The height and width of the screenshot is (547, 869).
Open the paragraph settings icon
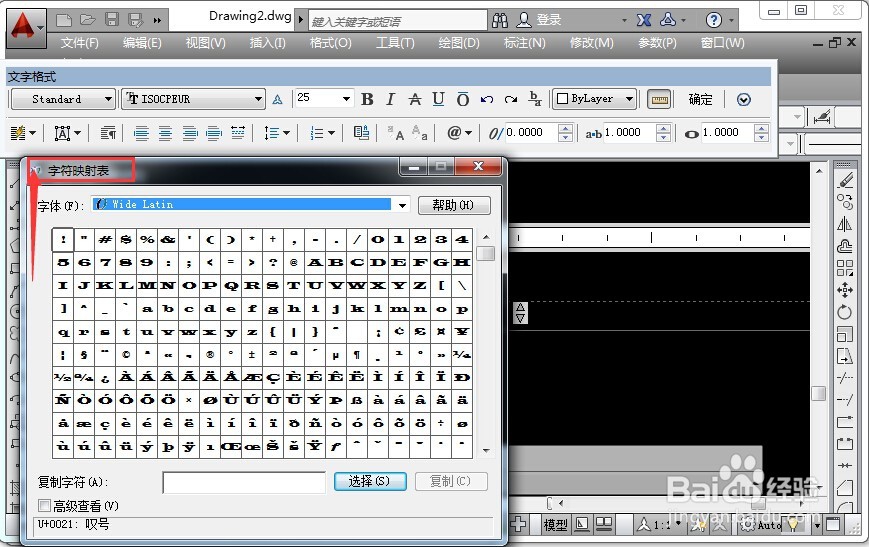(x=108, y=133)
